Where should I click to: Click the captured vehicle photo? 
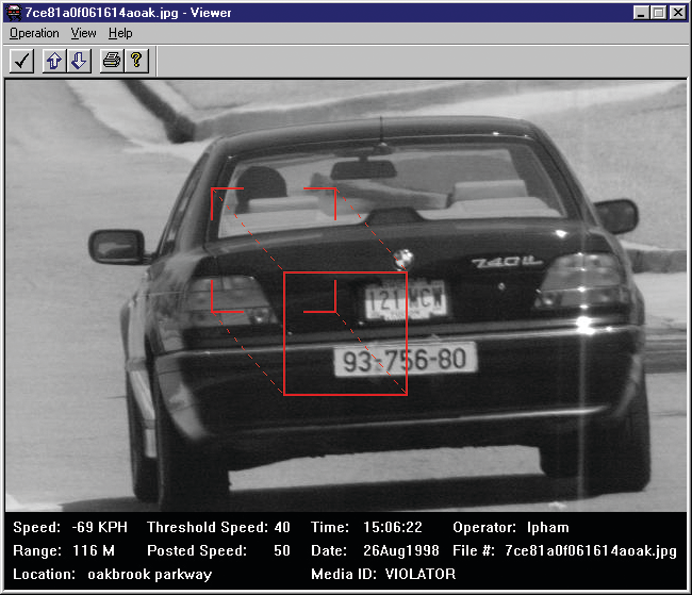click(346, 296)
